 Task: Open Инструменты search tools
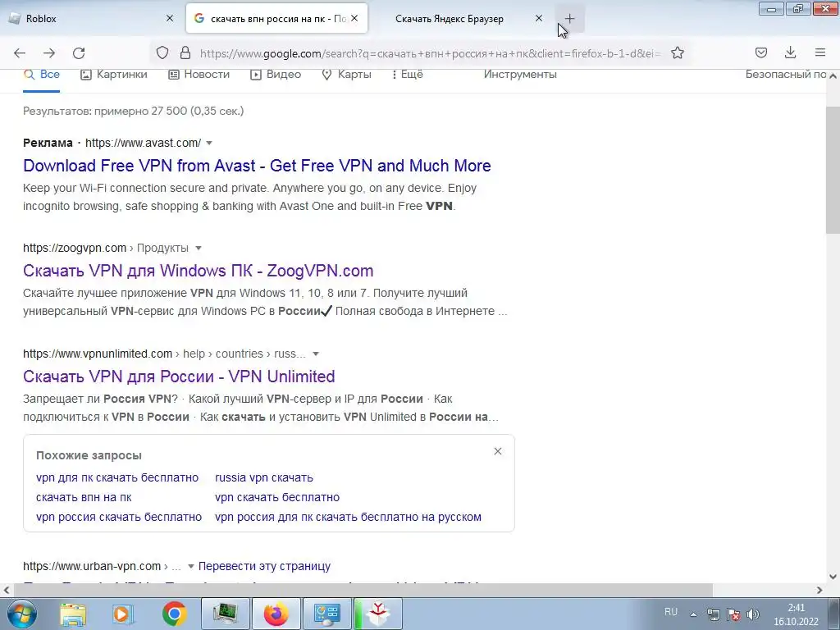519,75
